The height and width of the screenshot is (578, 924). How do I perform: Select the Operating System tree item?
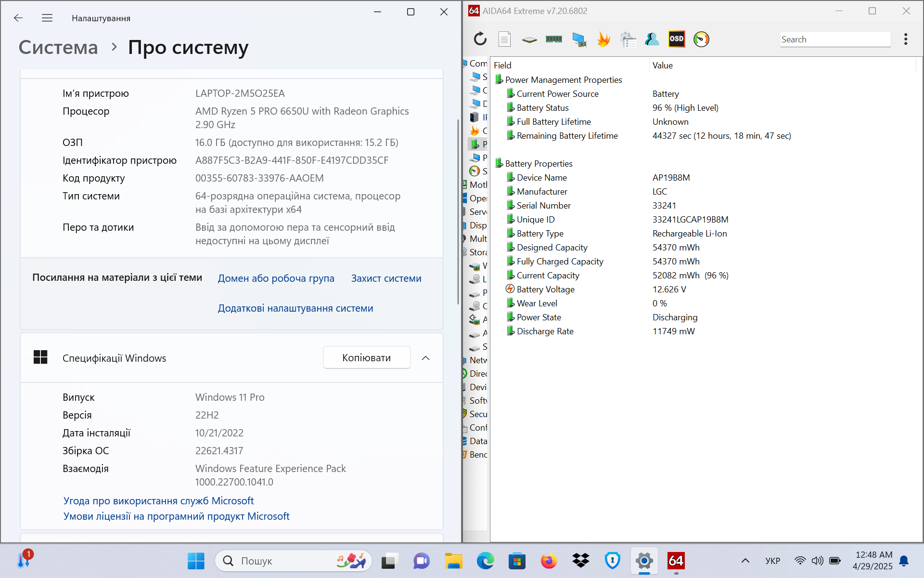coord(475,198)
